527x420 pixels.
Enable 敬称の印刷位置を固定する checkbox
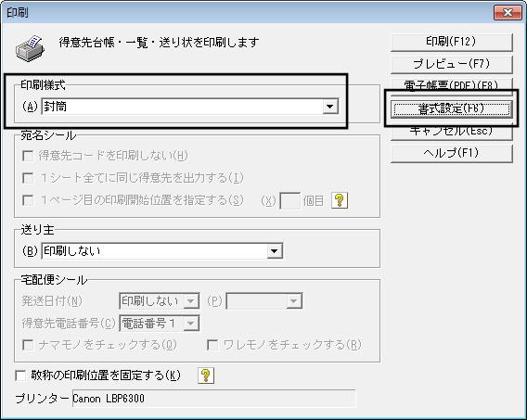coord(20,375)
